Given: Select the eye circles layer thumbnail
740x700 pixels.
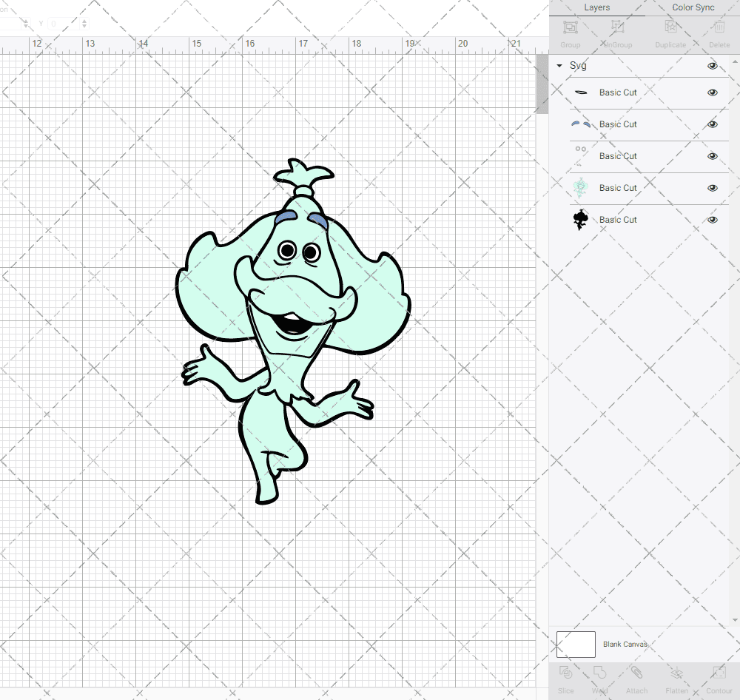Looking at the screenshot, I should [581, 156].
